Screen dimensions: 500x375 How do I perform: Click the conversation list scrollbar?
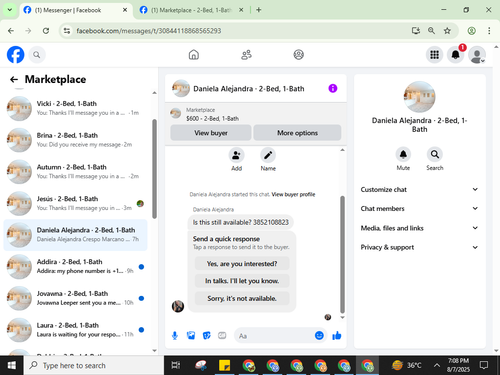click(154, 169)
